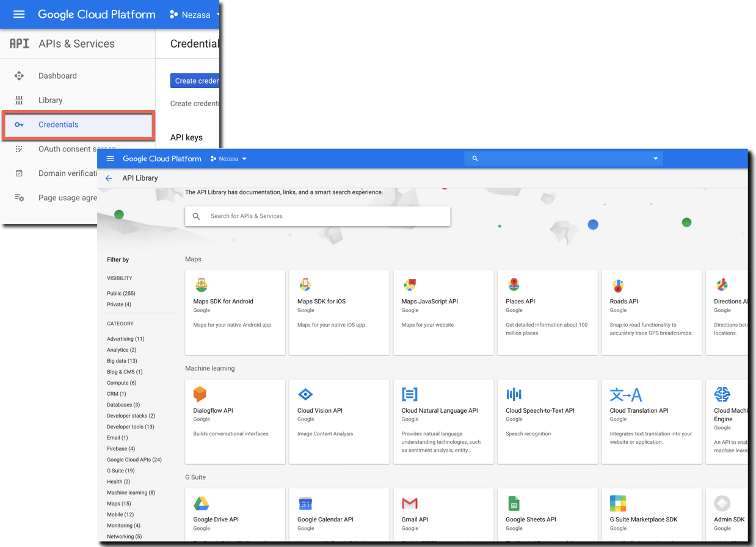756x547 pixels.
Task: Open the Places API card title
Action: (x=520, y=302)
